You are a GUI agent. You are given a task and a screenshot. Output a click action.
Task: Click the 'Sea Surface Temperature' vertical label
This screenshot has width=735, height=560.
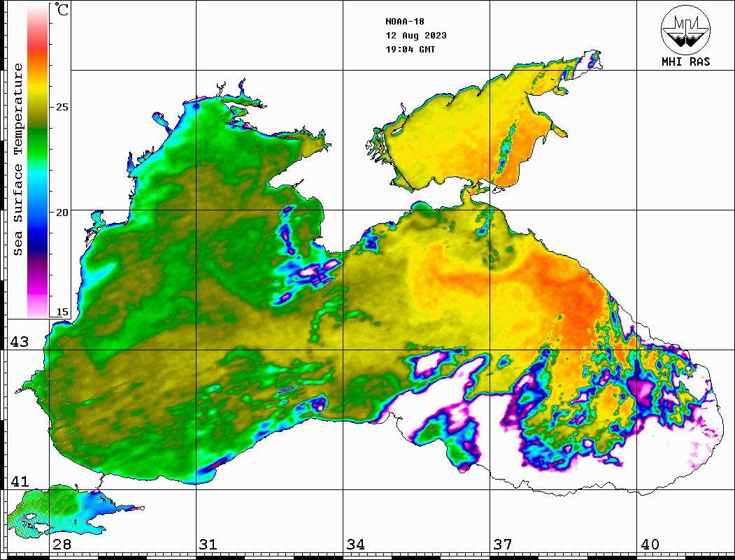tap(17, 159)
